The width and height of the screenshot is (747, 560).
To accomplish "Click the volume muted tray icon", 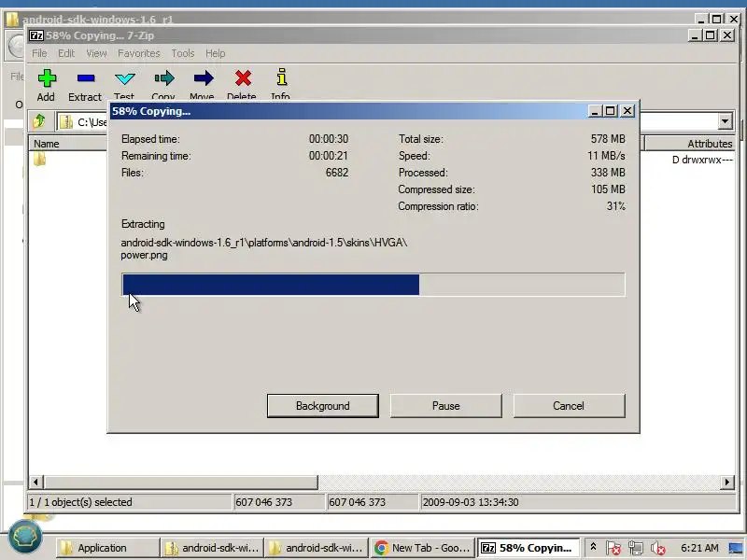I will (x=658, y=548).
